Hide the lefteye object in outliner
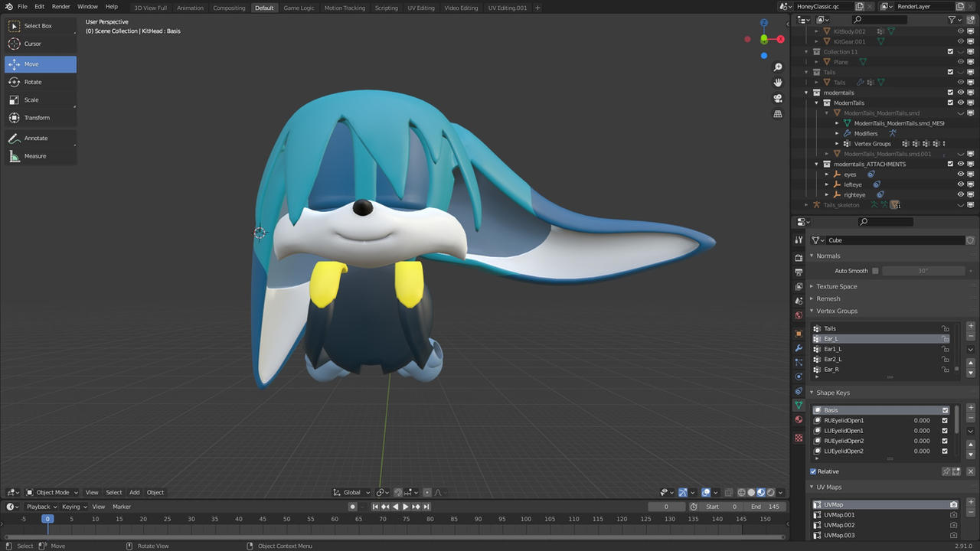Screen dimensions: 980x551 [961, 184]
